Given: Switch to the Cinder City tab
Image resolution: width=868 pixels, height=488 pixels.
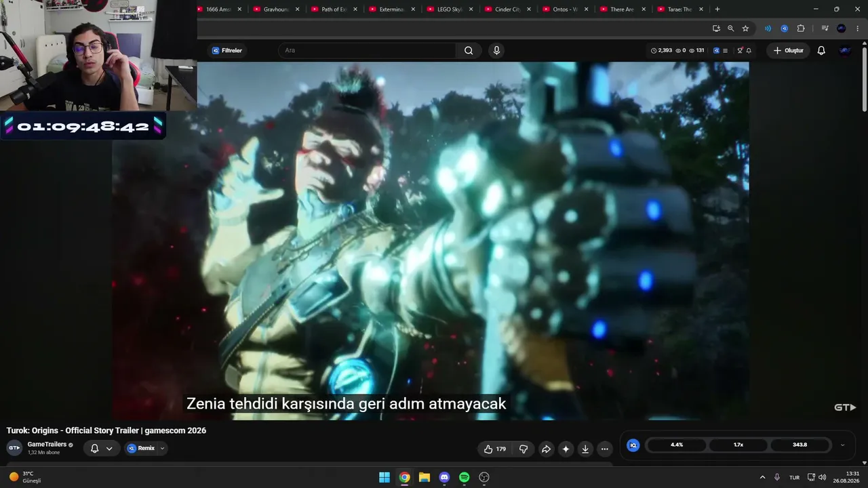Looking at the screenshot, I should coord(508,9).
